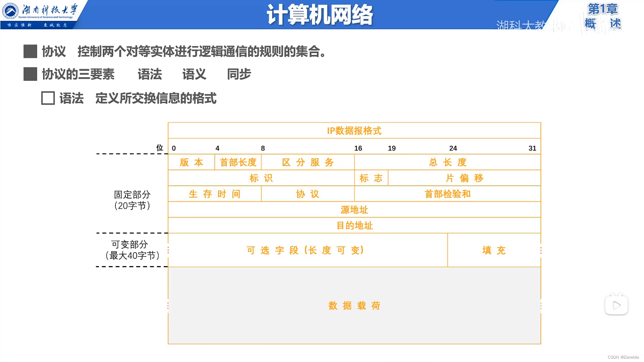Click the 首部长度 field cell
This screenshot has width=644, height=362.
tap(238, 162)
